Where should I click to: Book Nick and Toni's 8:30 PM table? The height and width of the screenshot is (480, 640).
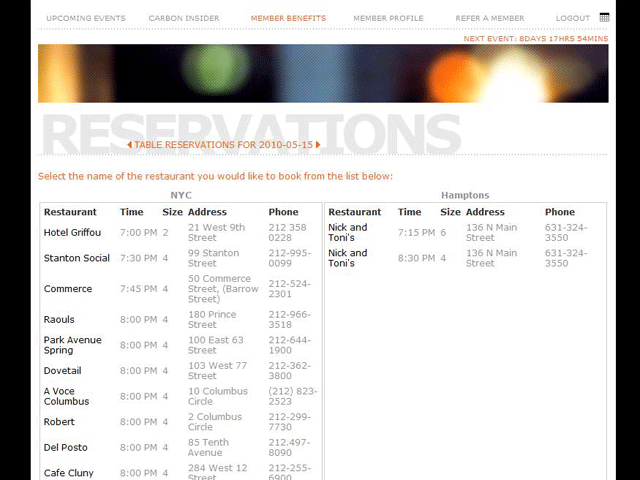348,258
